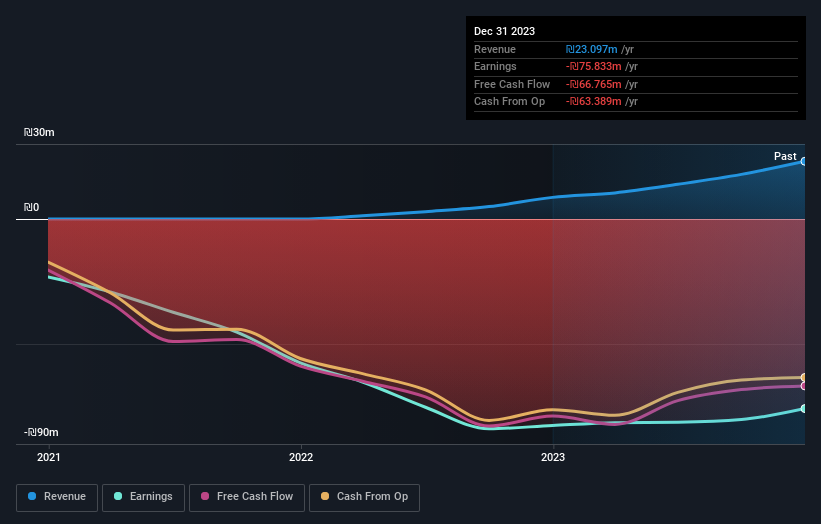Click the teal Earnings endpoint marker

(x=804, y=408)
